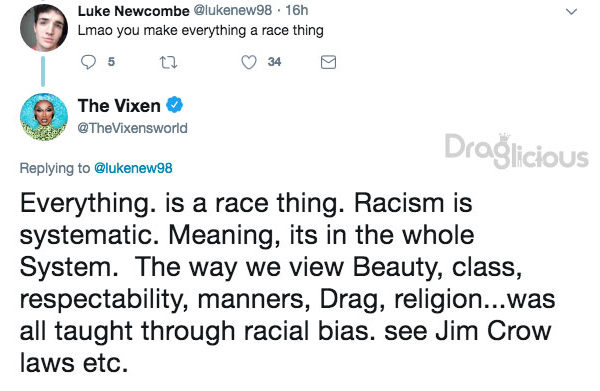This screenshot has height=391, width=600.
Task: Click the 16h timestamp
Action: click(x=297, y=10)
